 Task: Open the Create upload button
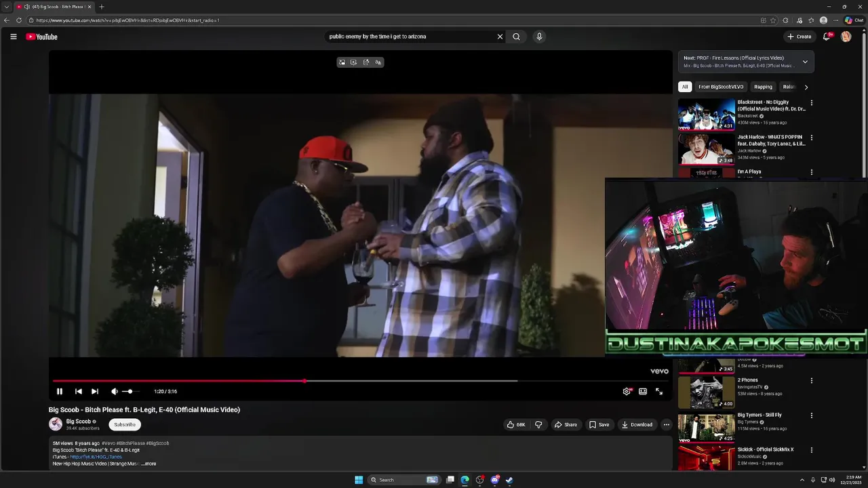pos(799,37)
